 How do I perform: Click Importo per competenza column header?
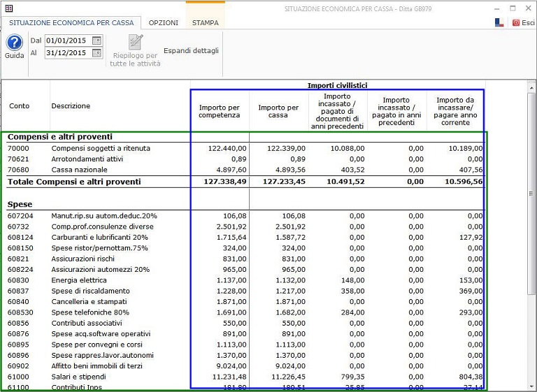[x=219, y=111]
